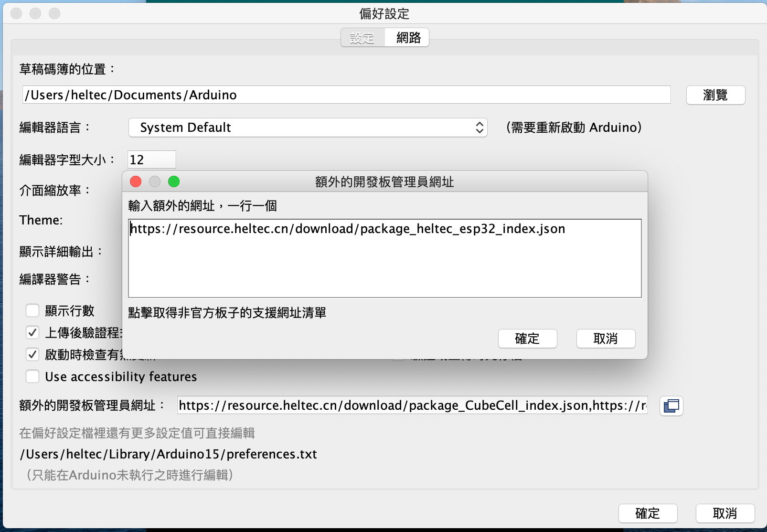Click the 輸入額外的網址，一行一個 instruction text
767x532 pixels.
[202, 206]
